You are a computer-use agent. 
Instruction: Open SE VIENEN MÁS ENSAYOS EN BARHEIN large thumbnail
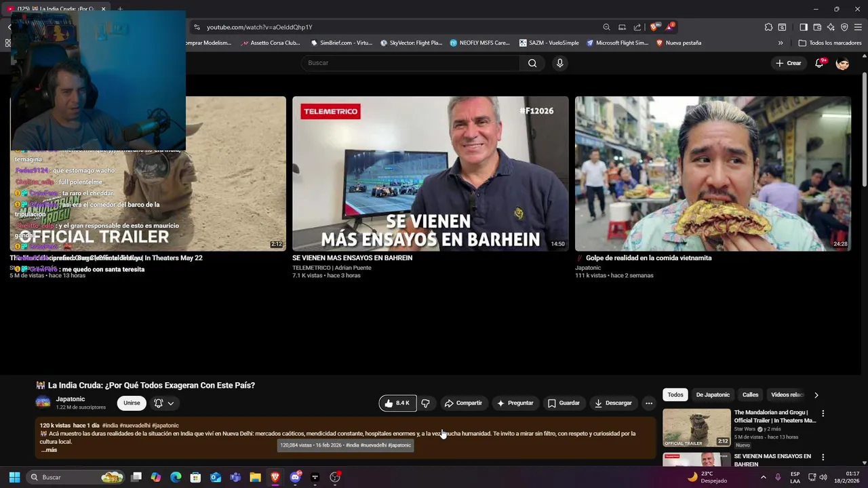[431, 174]
